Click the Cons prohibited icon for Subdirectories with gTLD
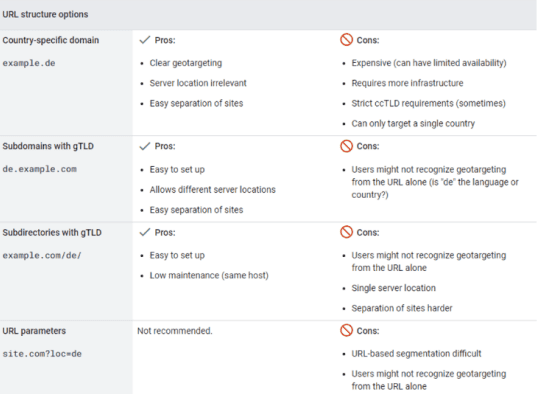The image size is (537, 394). [346, 232]
